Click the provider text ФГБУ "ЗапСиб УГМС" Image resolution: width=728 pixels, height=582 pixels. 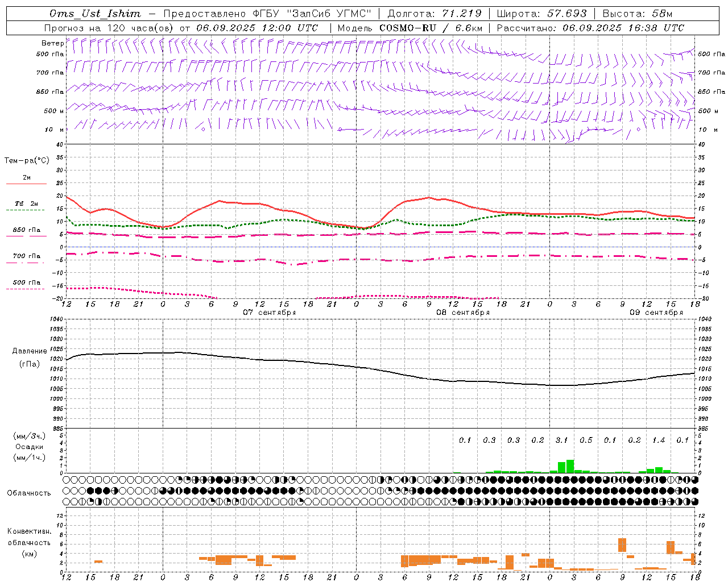click(x=312, y=14)
